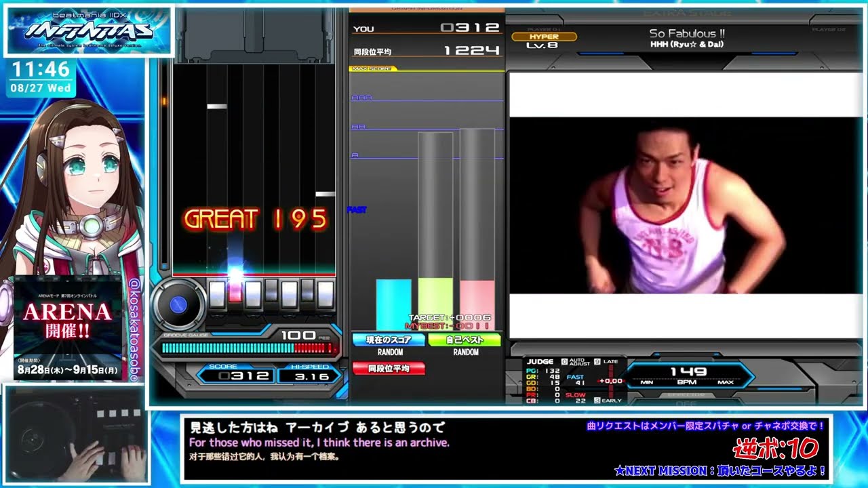Click the SLOW 22 count in judge panel
Viewport: 868px width, 488px height.
(576, 398)
